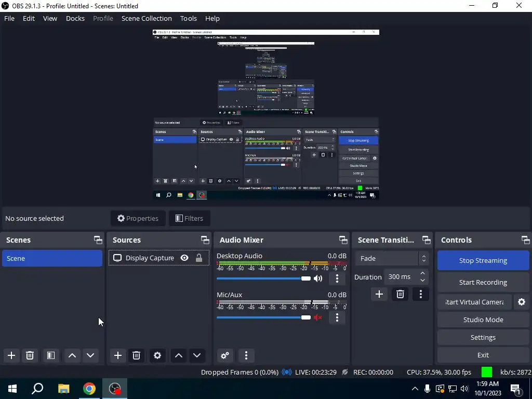Unmute Mic/Aux speaker icon

point(318,317)
